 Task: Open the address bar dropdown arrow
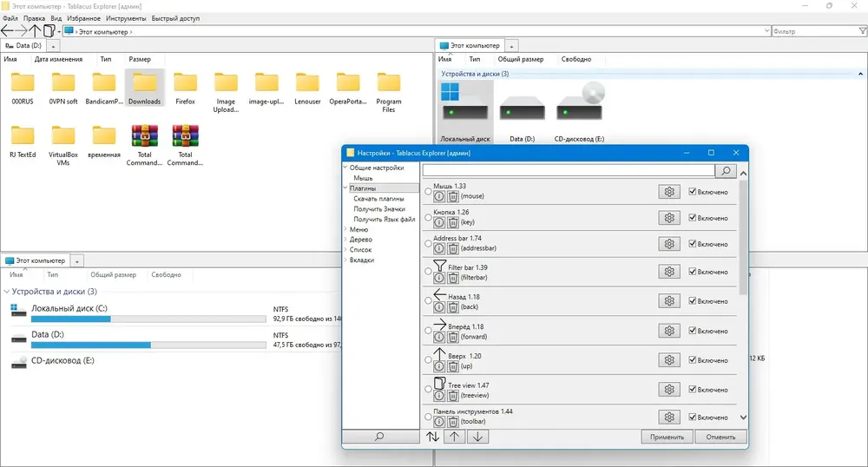click(x=766, y=31)
